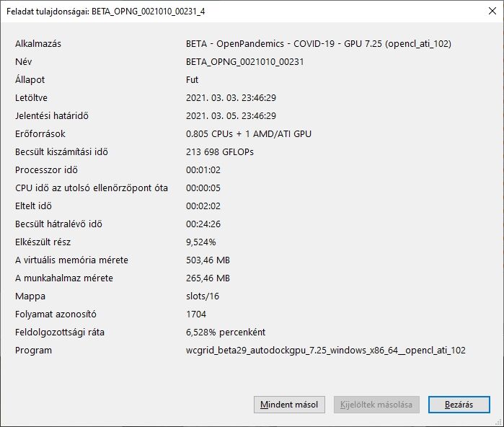Select deadline 2021. 03. 05. 23:46:29
Screen dimensions: 504x427
coord(231,115)
